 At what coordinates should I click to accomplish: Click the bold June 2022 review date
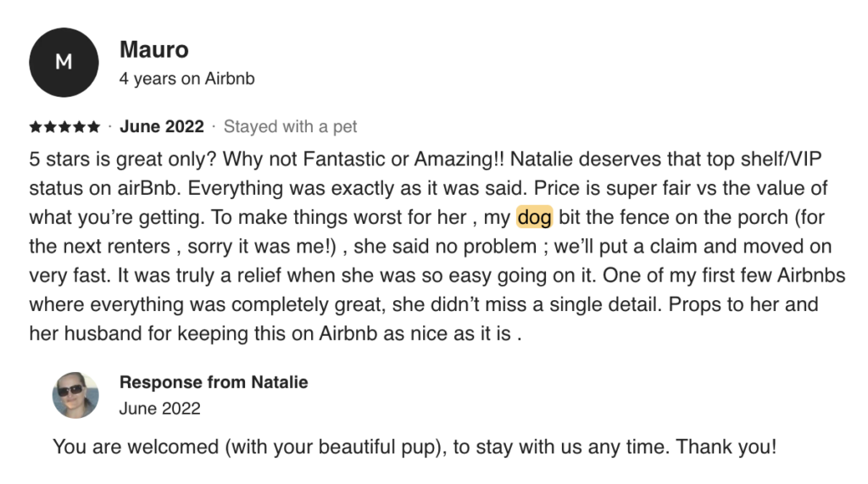(x=162, y=127)
